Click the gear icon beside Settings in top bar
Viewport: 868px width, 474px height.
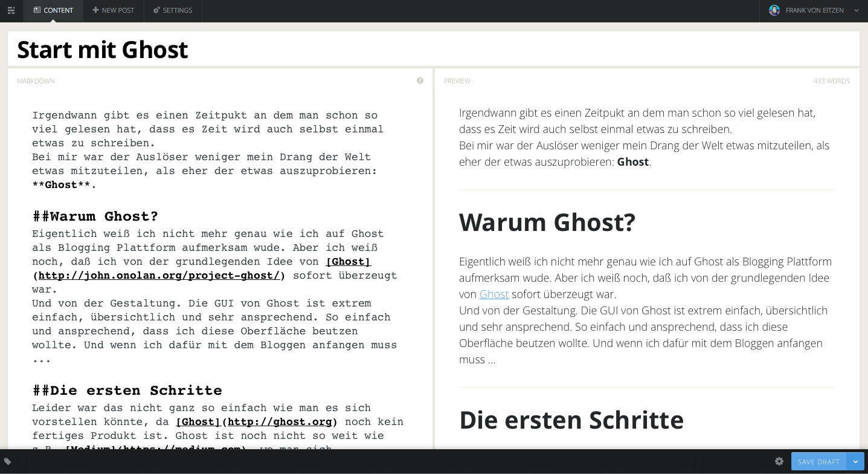pos(155,10)
